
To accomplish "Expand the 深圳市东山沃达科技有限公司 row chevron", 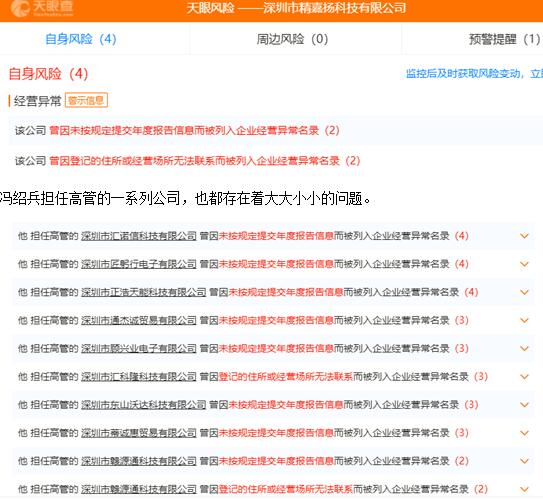I will [x=524, y=405].
